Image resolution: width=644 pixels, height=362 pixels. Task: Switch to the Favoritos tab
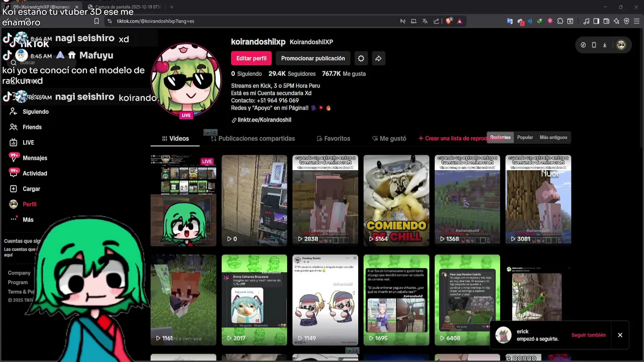point(333,138)
